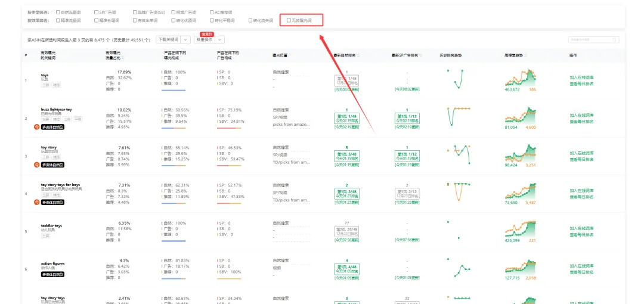Sort by 有效曝光流量占比 column icon
644x304 pixels.
(x=123, y=58)
